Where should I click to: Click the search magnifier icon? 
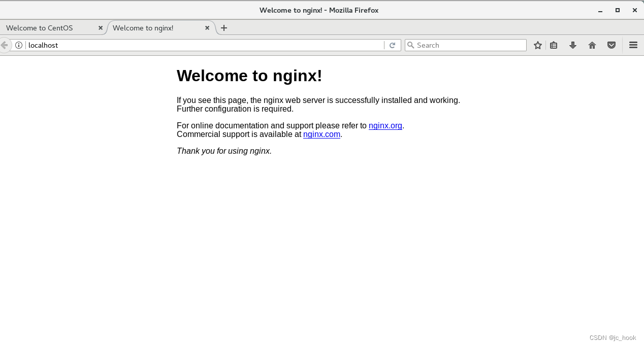pos(411,45)
